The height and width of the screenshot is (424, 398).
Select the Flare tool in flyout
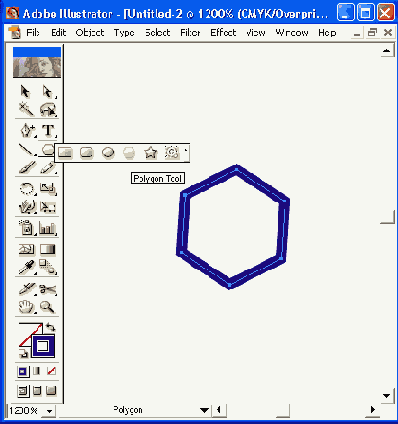172,153
